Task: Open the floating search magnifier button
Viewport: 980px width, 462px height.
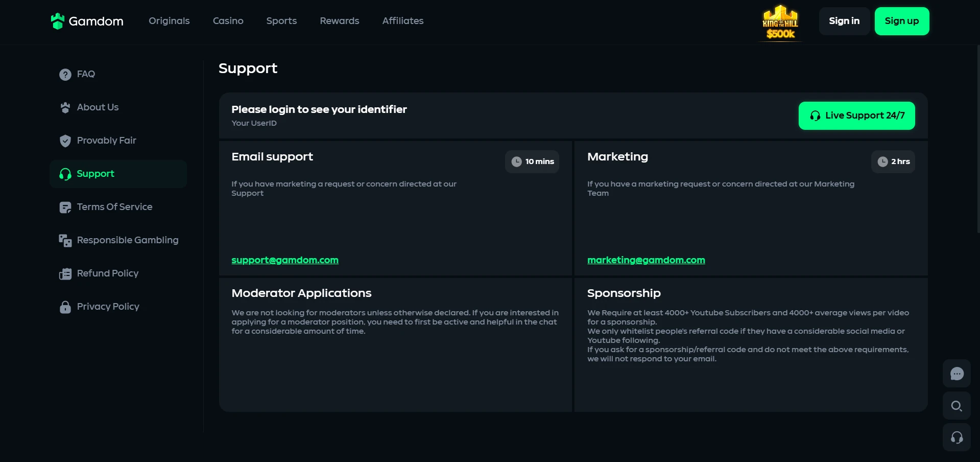Action: [957, 406]
